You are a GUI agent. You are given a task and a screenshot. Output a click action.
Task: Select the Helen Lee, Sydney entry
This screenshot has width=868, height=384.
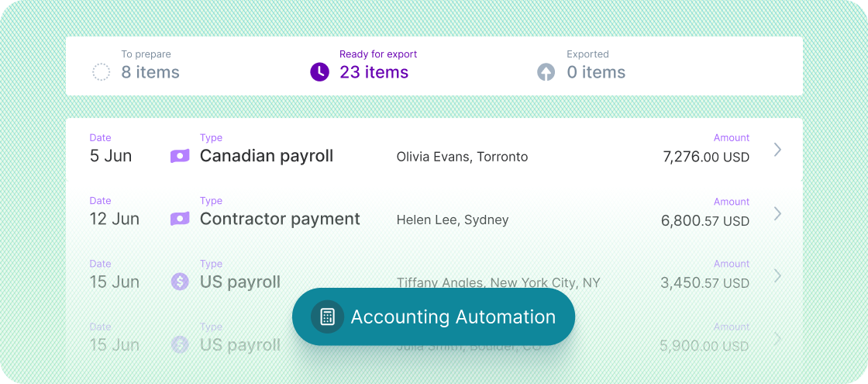453,220
